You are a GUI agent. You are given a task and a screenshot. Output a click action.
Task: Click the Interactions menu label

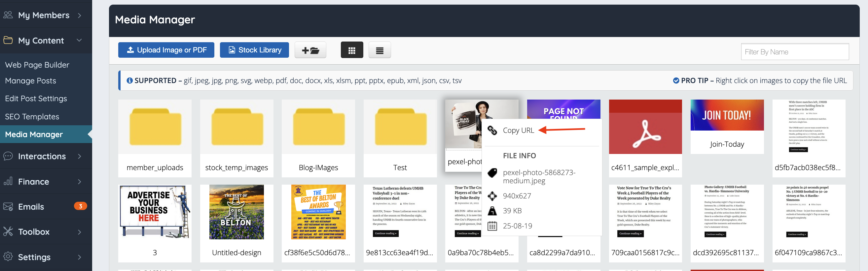[x=42, y=156]
